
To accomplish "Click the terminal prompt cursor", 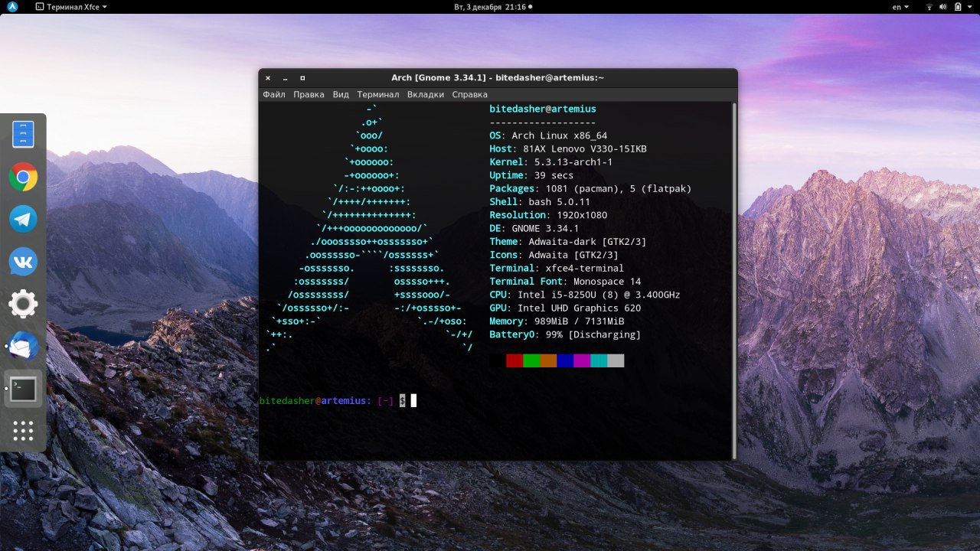I will click(x=413, y=400).
